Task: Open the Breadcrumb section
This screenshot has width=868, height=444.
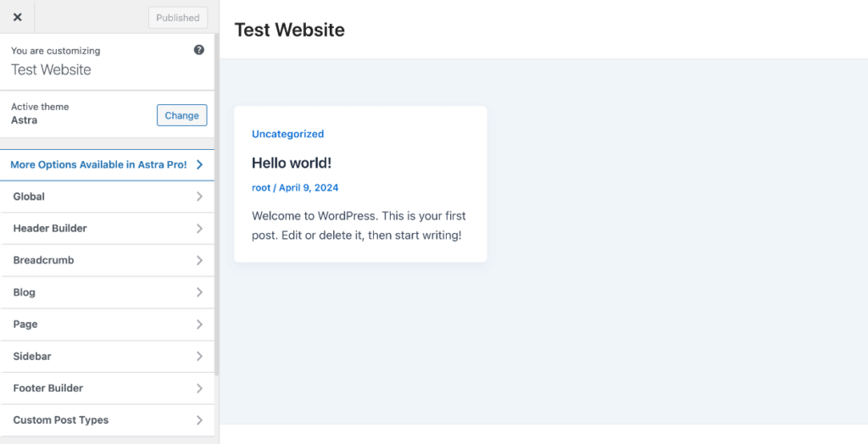Action: (x=107, y=260)
